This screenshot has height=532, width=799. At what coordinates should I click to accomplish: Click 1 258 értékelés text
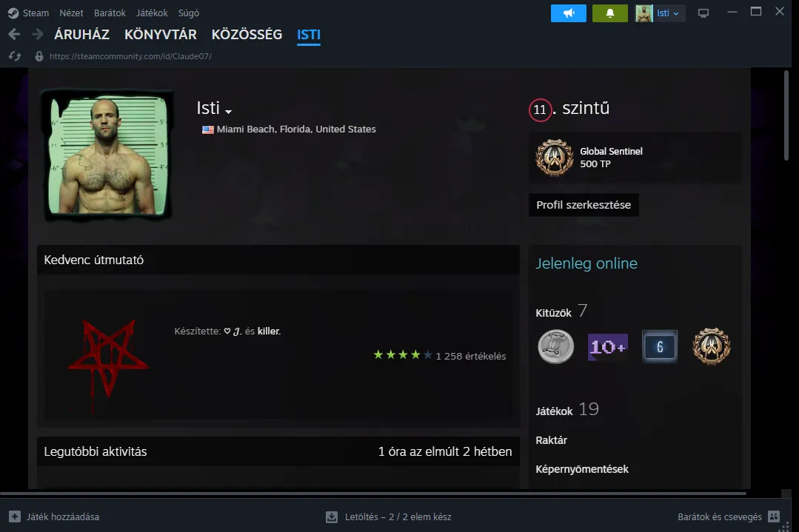[x=471, y=356]
